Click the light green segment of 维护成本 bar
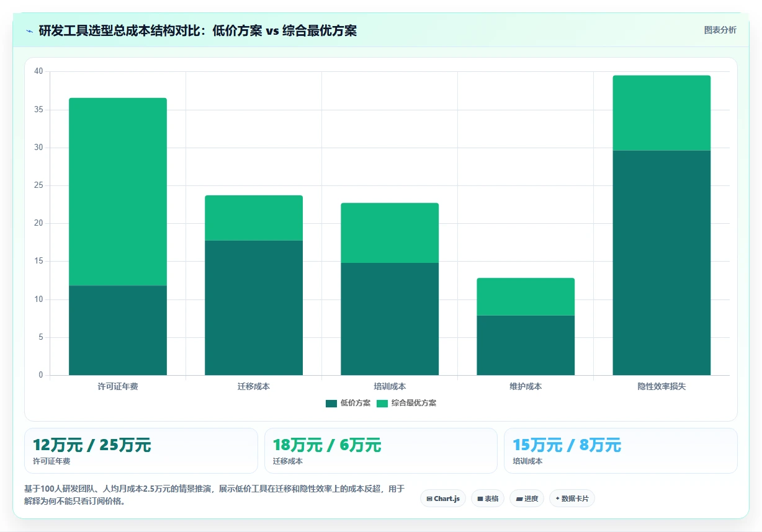 coord(526,296)
